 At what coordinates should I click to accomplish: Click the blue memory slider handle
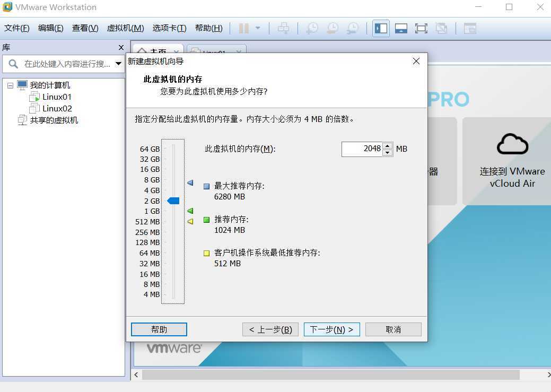tap(173, 201)
